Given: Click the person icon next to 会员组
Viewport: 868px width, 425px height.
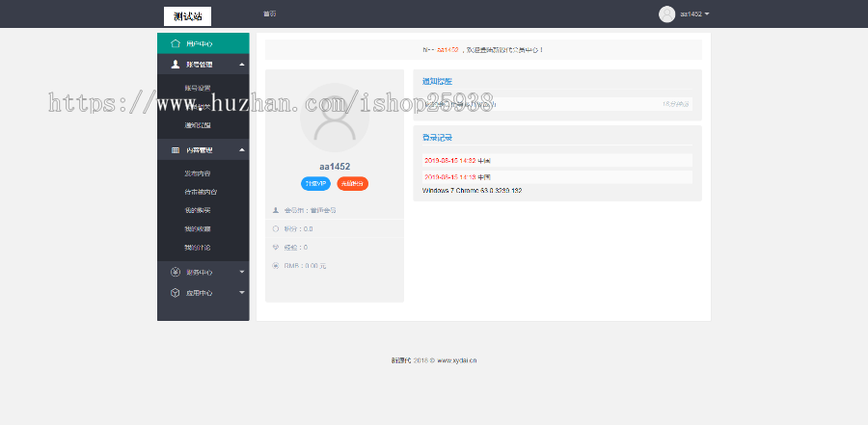Looking at the screenshot, I should 276,210.
